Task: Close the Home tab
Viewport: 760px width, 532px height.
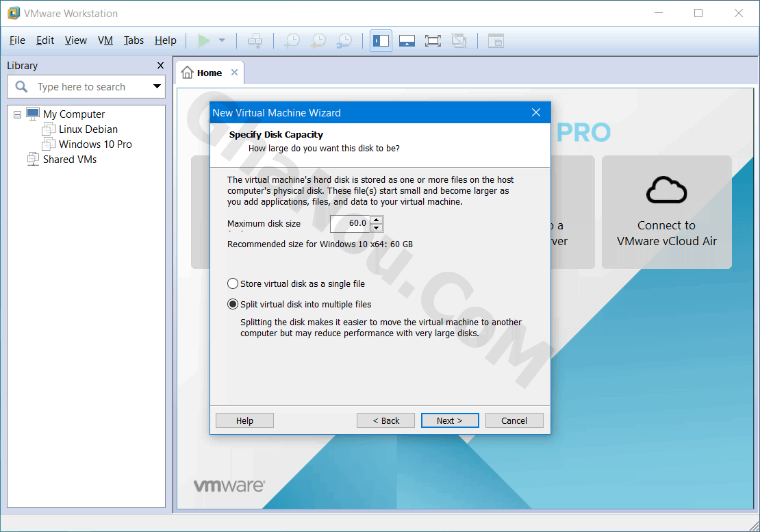Action: 235,72
